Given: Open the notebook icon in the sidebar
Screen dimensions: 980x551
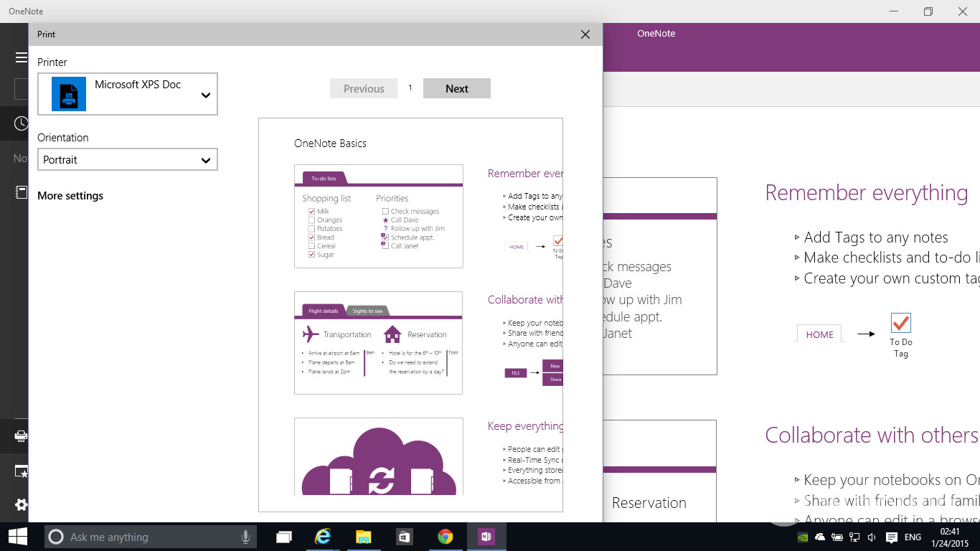Looking at the screenshot, I should tap(21, 192).
